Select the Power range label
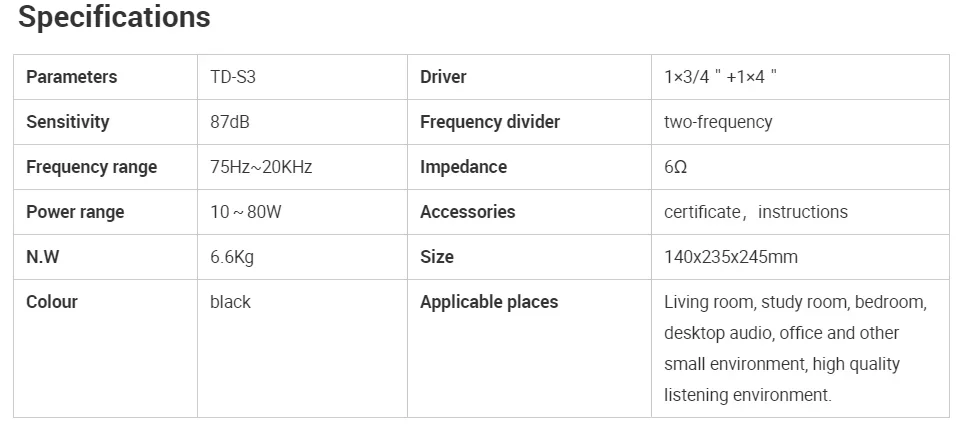966x428 pixels. 75,212
